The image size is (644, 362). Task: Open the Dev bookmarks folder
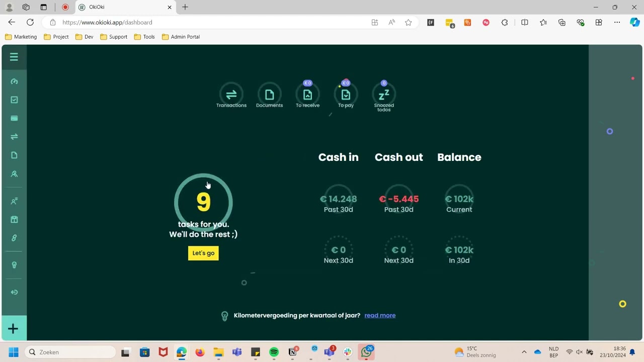click(85, 37)
